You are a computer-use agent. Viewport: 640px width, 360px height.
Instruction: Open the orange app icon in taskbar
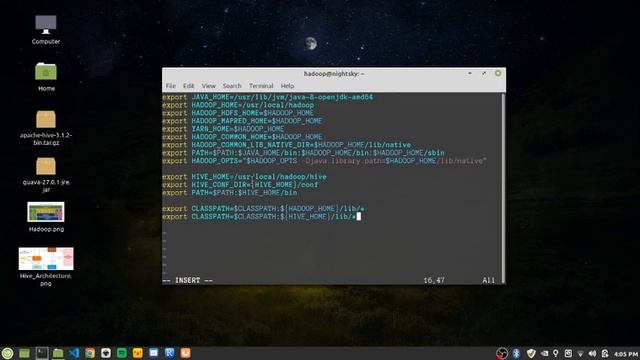tap(185, 353)
